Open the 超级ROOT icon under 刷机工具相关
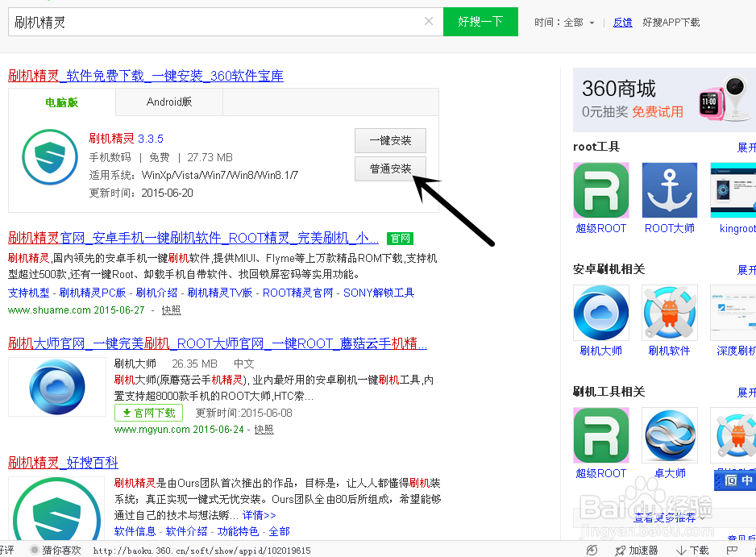Screen dimensions: 756x557 [600, 435]
